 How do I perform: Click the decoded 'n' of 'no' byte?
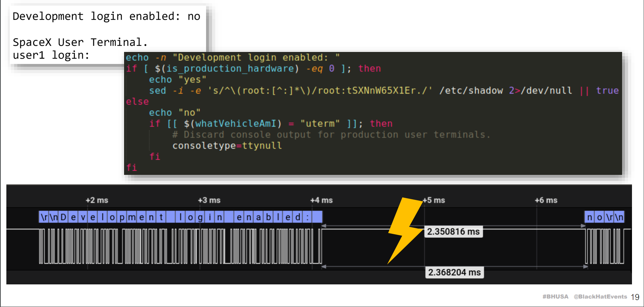coord(590,217)
